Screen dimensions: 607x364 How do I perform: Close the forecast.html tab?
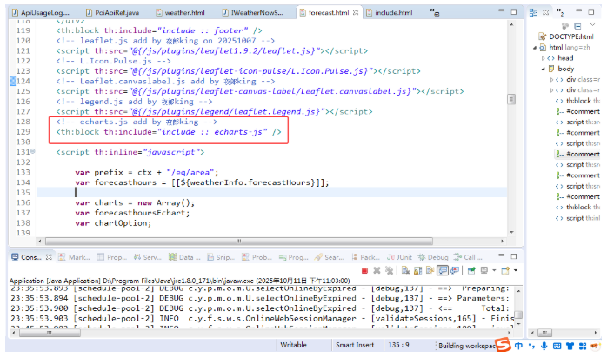(356, 12)
